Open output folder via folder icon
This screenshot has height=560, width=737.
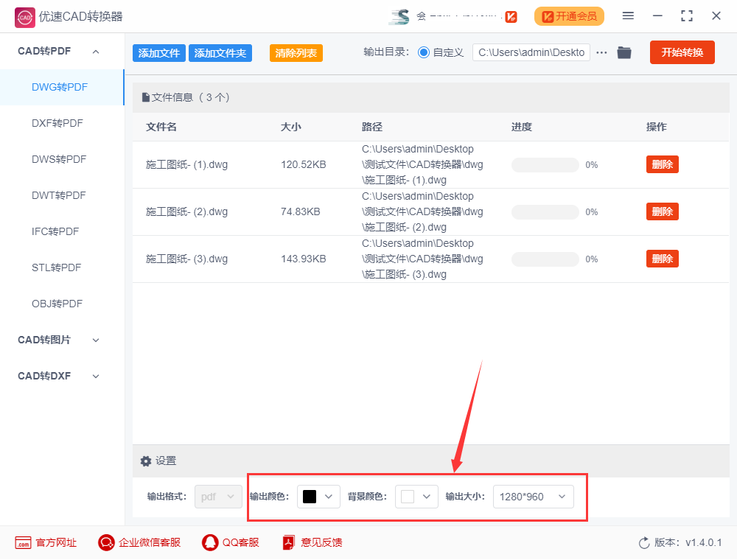(624, 52)
